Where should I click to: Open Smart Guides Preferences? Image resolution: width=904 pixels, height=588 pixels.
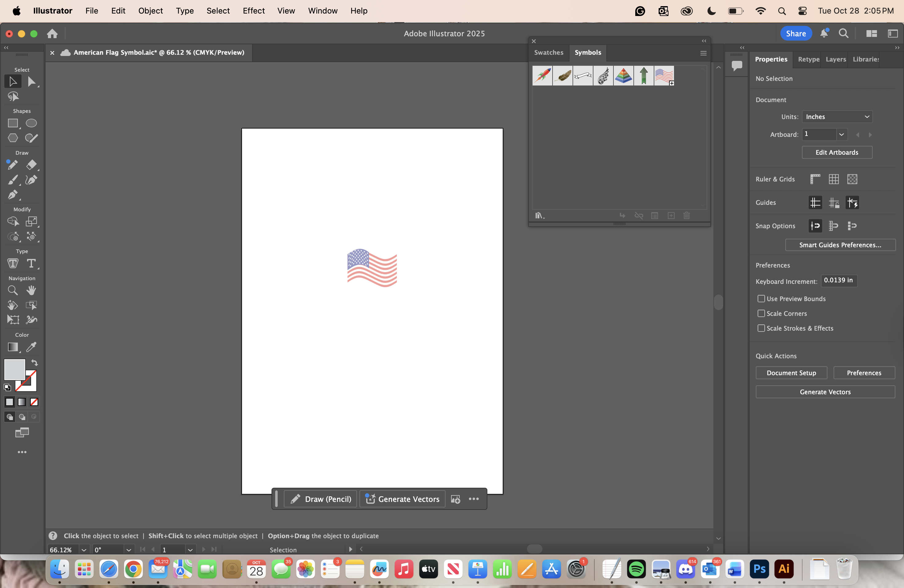pyautogui.click(x=841, y=245)
